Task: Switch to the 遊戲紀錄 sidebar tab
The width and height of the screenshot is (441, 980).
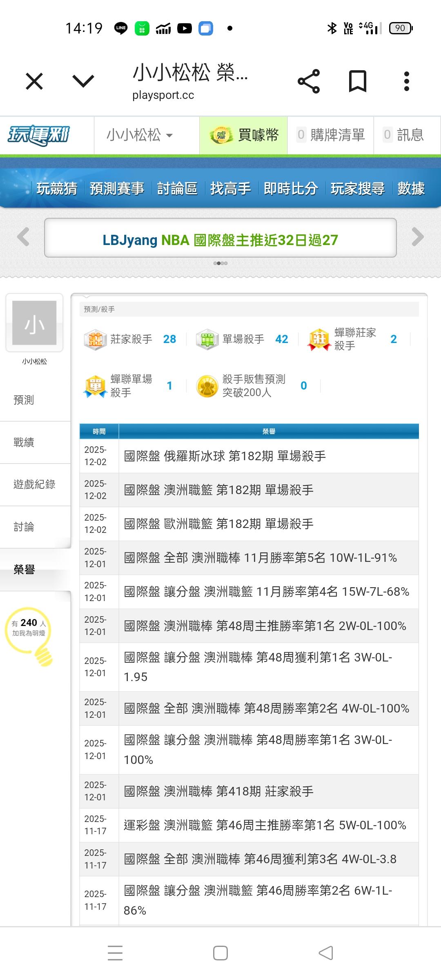Action: tap(34, 484)
